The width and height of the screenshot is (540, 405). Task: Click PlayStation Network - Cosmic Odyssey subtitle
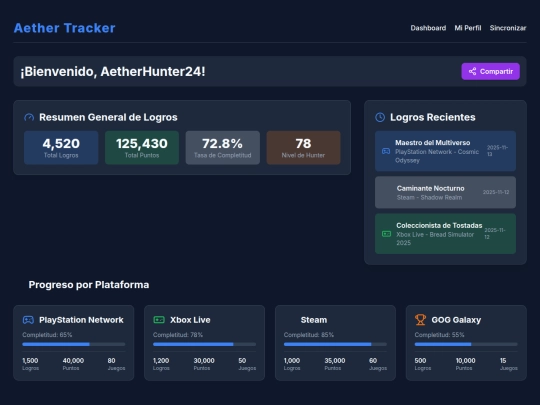pyautogui.click(x=437, y=156)
